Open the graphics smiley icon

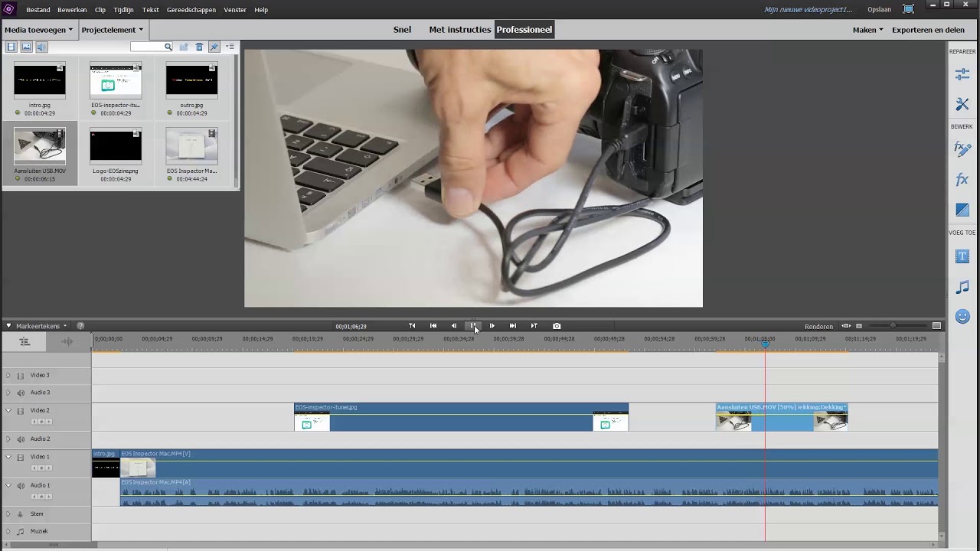(x=962, y=316)
